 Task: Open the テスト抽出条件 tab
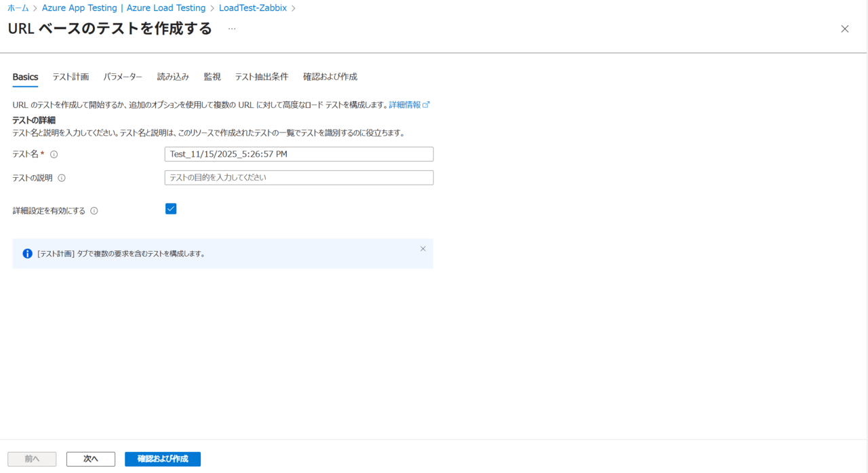coord(262,77)
